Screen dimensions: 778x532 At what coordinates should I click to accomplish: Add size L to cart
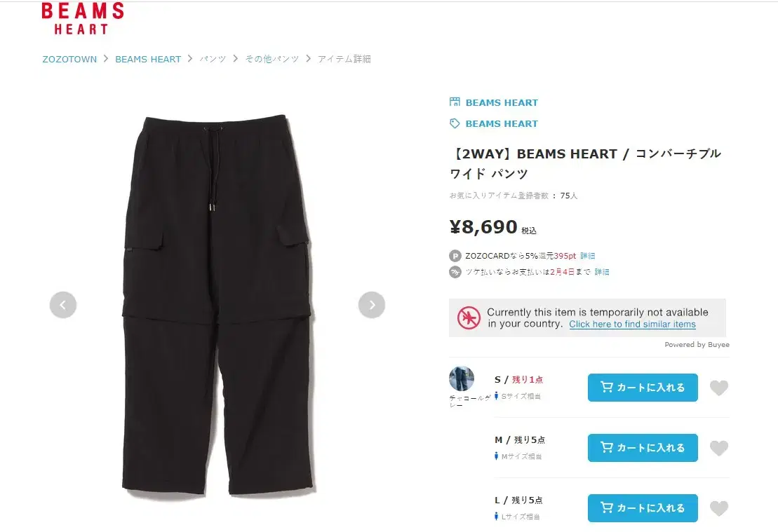[643, 508]
